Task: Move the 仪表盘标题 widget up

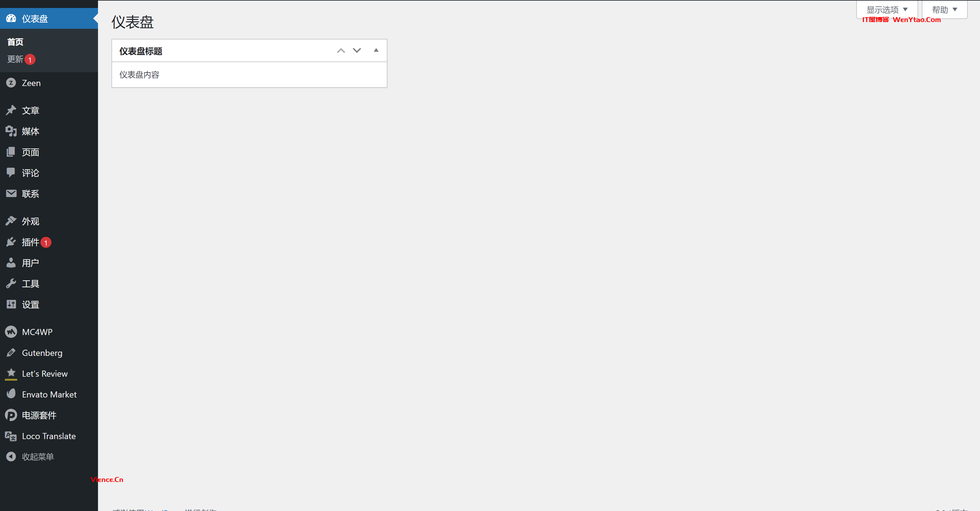Action: point(341,50)
